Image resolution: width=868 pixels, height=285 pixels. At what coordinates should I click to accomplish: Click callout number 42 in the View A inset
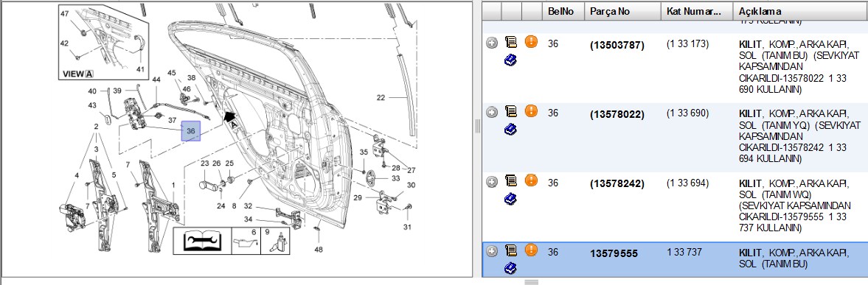point(65,43)
